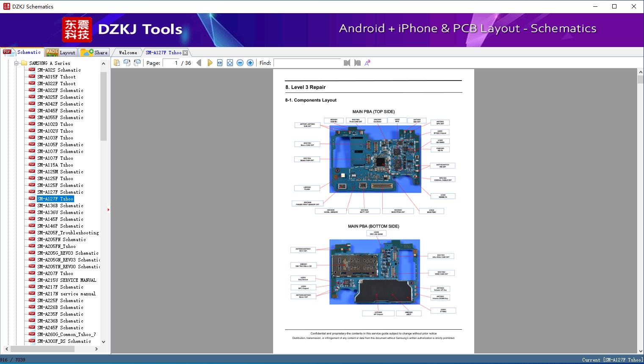The height and width of the screenshot is (364, 644).
Task: Click the PDF icon beside SM-A042F Schematic
Action: pyautogui.click(x=32, y=103)
